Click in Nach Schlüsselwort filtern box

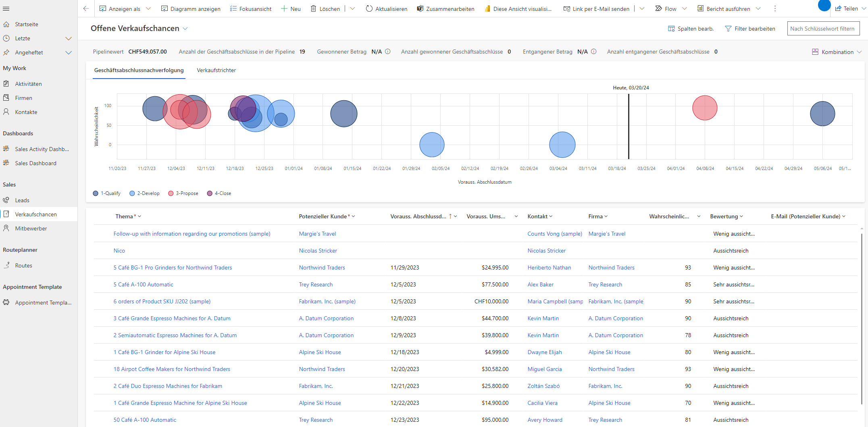tap(823, 29)
